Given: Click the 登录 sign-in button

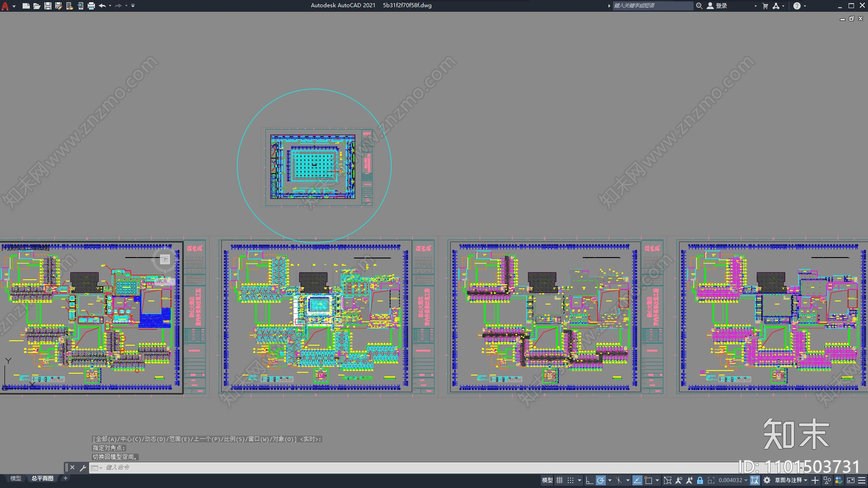Looking at the screenshot, I should click(x=717, y=6).
